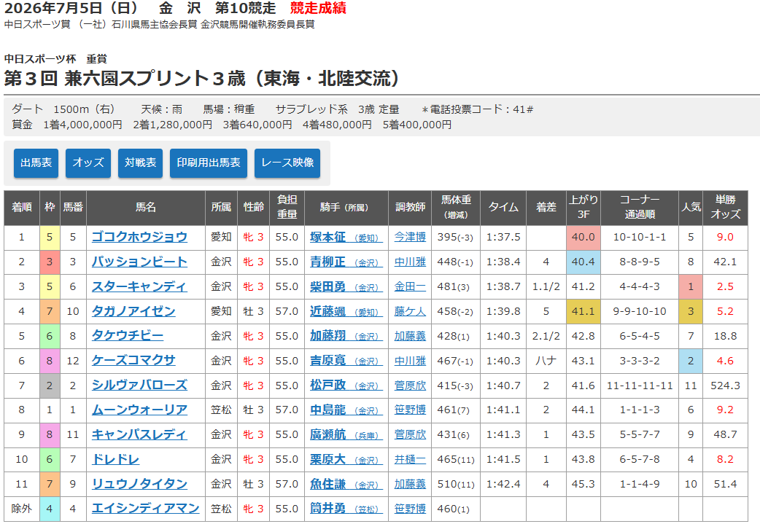Open jockey 吉原寛 (金沢) link

(346, 361)
